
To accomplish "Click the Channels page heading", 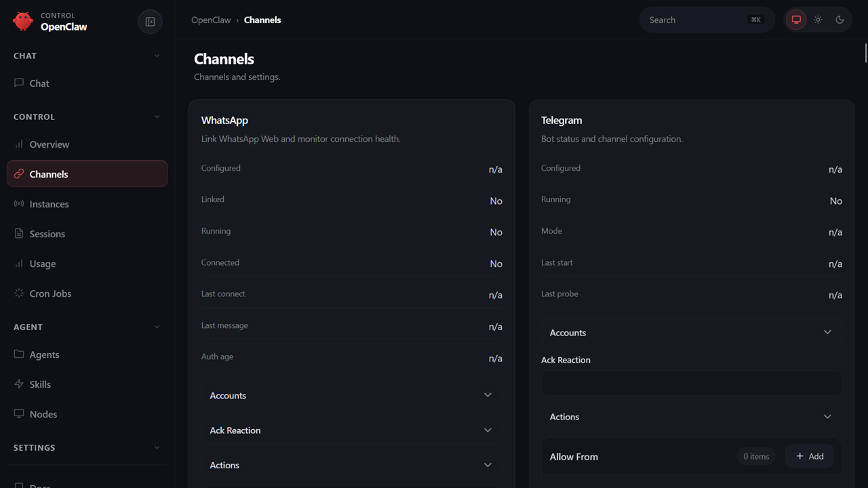I will [x=224, y=59].
